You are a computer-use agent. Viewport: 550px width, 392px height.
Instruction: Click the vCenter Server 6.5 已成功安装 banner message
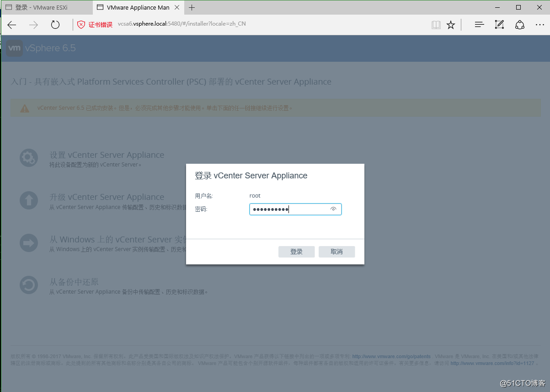click(x=165, y=108)
